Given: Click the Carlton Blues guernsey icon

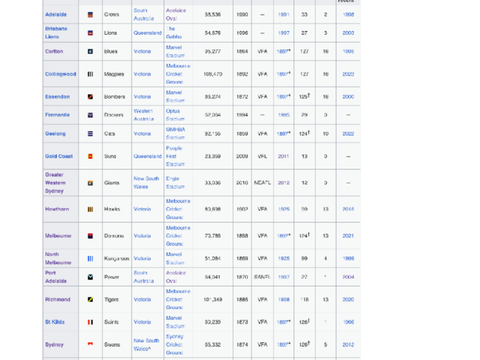Looking at the screenshot, I should tap(90, 51).
